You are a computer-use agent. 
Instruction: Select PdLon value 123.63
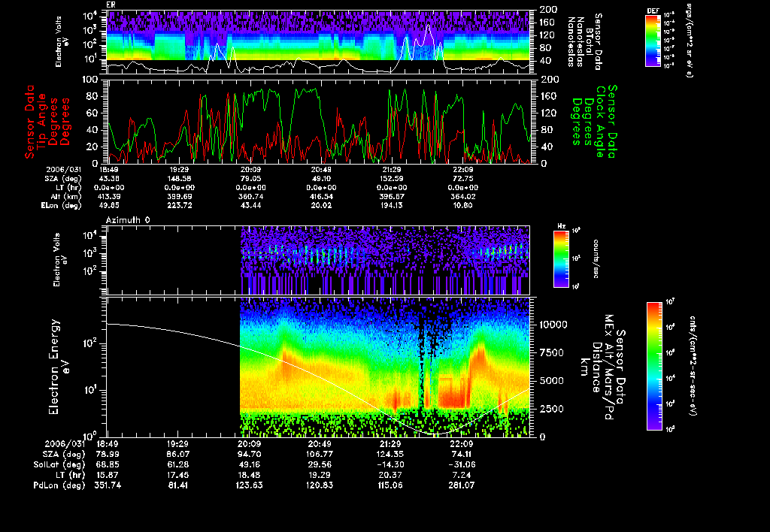(x=250, y=485)
